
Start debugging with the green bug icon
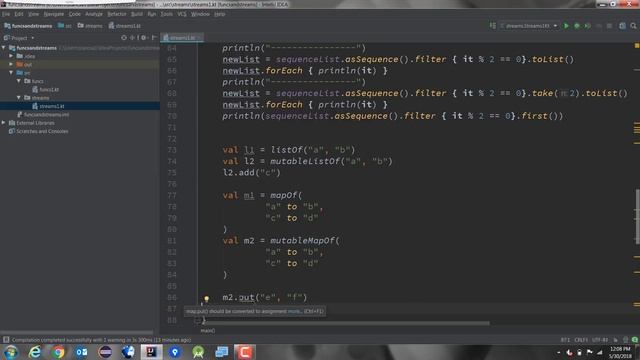577,26
